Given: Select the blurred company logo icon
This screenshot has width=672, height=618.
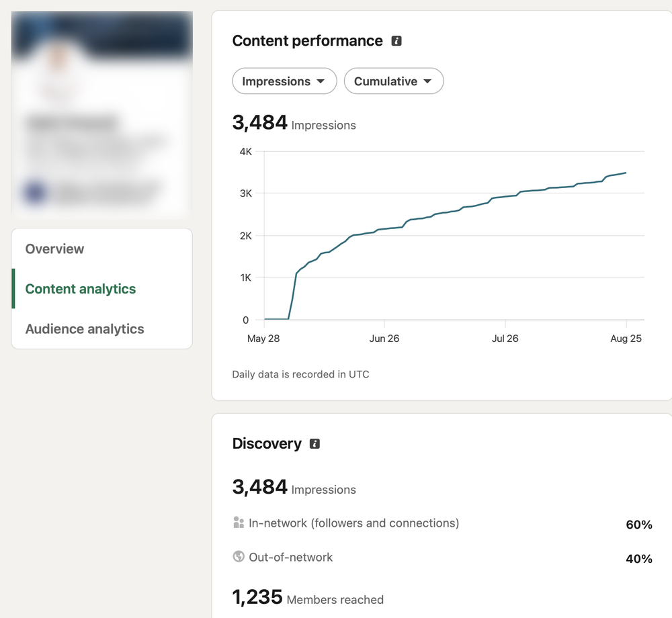Looking at the screenshot, I should pyautogui.click(x=36, y=192).
